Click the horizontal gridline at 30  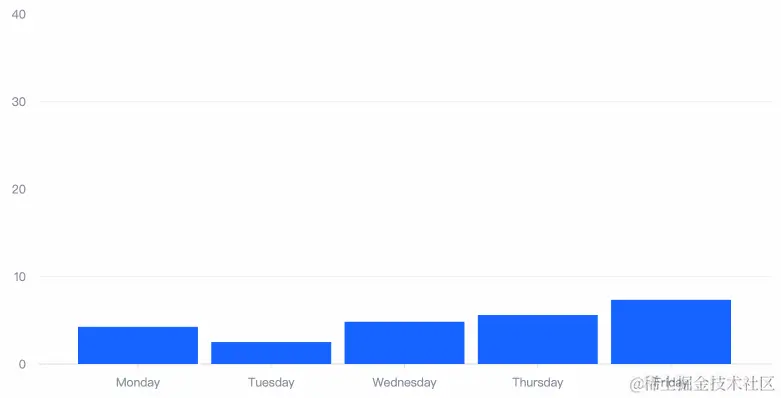pos(406,102)
